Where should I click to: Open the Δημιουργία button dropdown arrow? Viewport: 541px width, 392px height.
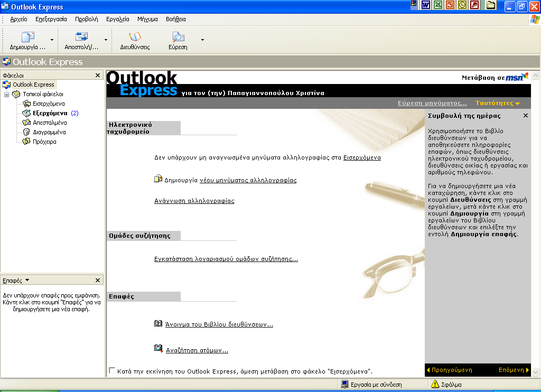coord(52,40)
